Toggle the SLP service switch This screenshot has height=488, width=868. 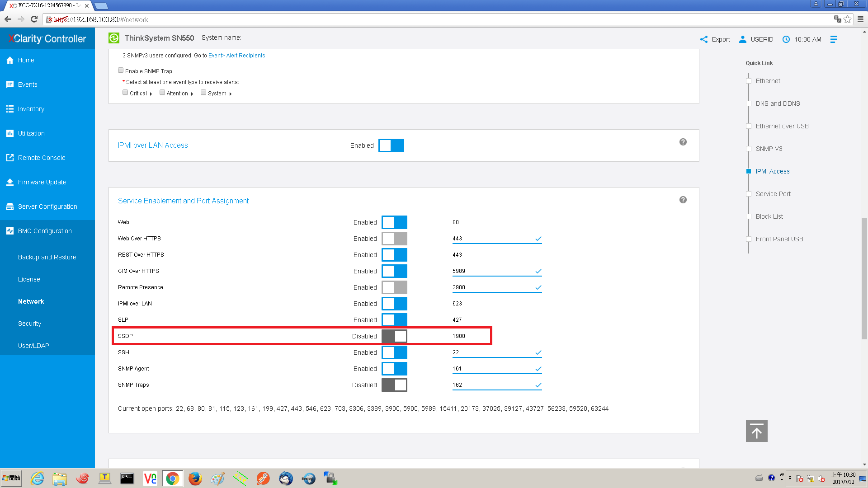pos(394,320)
